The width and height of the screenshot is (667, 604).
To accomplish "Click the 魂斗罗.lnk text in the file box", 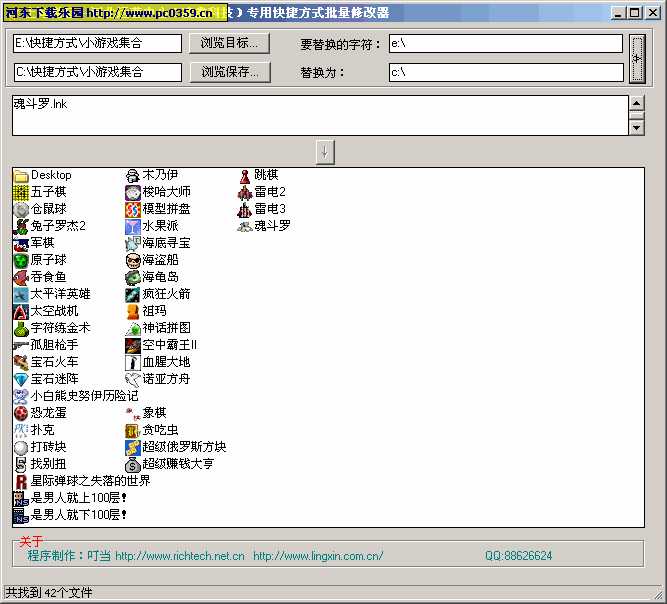I will [x=40, y=104].
